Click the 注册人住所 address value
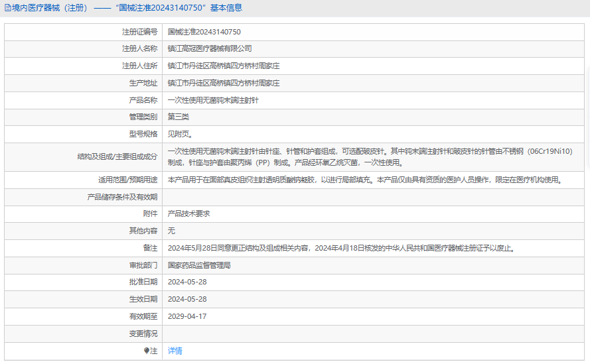The image size is (590, 364). pos(224,66)
